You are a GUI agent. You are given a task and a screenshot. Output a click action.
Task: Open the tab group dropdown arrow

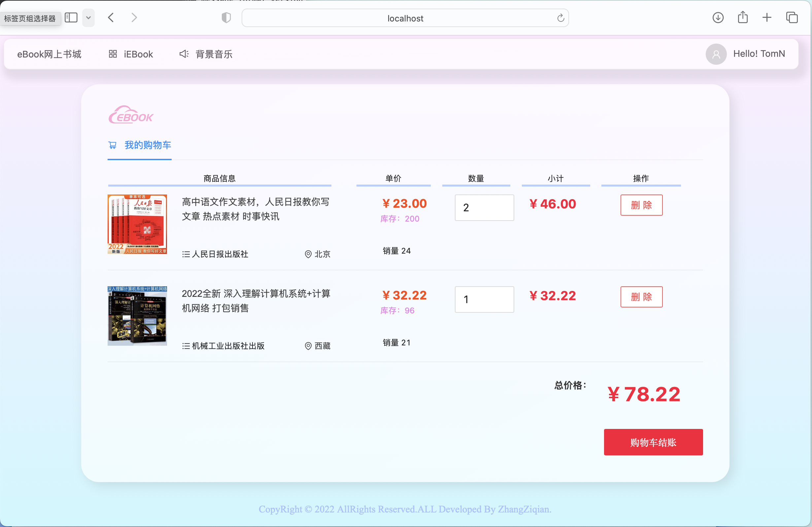(88, 18)
